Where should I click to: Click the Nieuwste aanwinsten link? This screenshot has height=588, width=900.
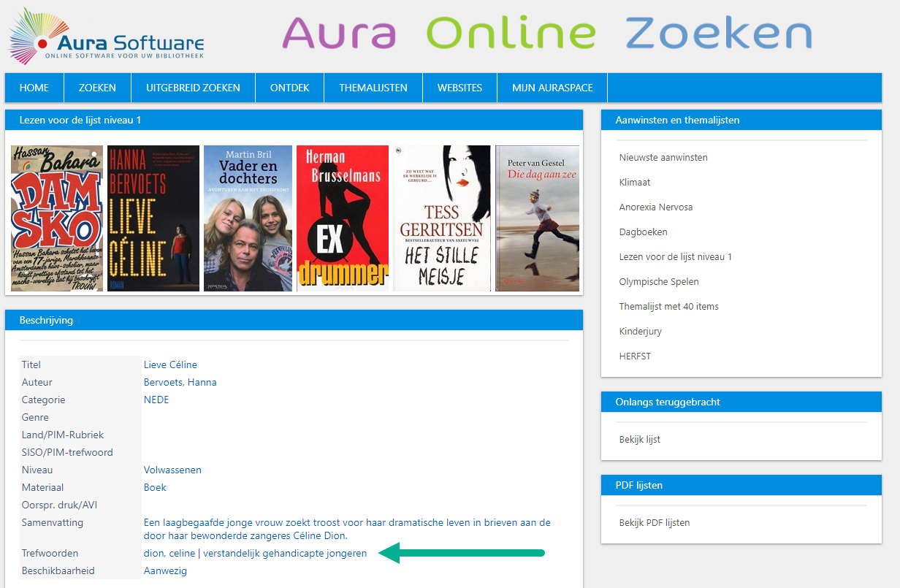pos(663,158)
